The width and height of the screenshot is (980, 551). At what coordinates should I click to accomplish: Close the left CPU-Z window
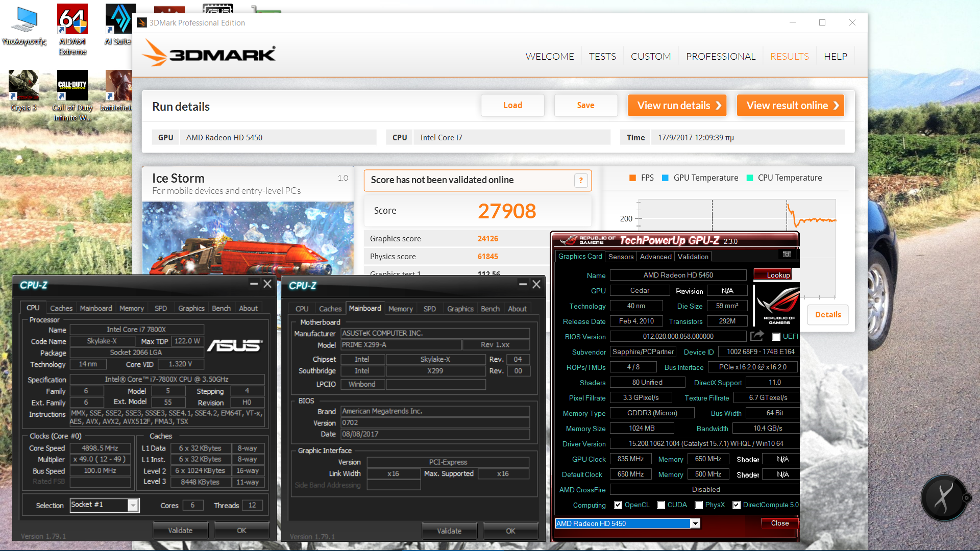tap(267, 284)
